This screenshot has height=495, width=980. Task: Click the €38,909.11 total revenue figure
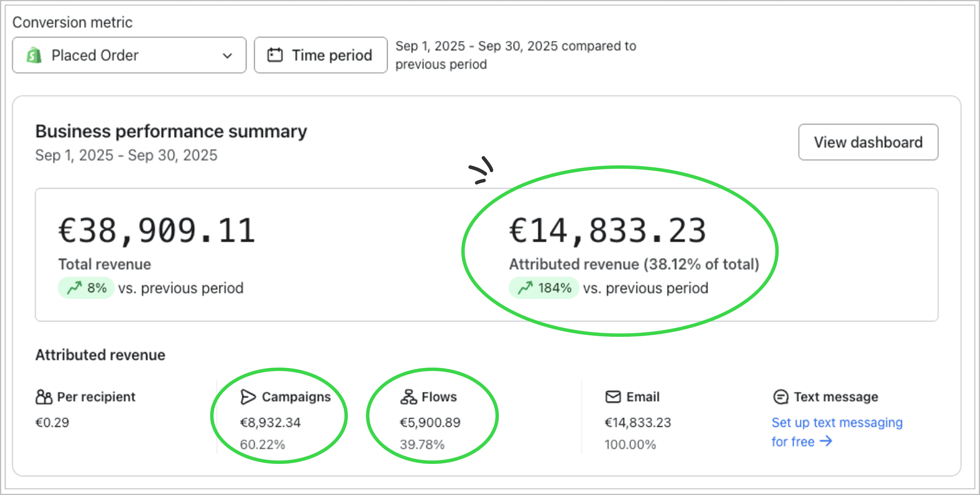156,231
